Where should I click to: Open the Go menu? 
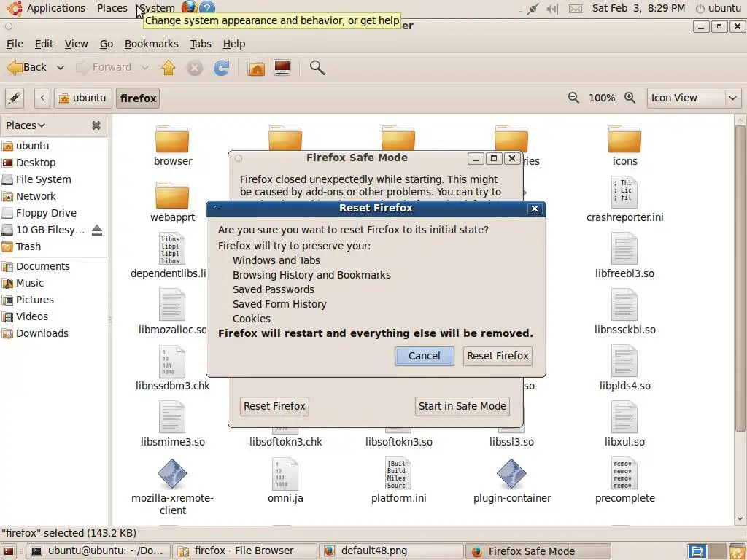point(107,44)
